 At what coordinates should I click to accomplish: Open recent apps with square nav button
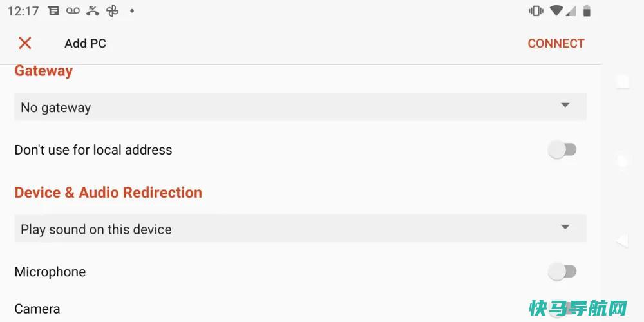click(x=623, y=81)
